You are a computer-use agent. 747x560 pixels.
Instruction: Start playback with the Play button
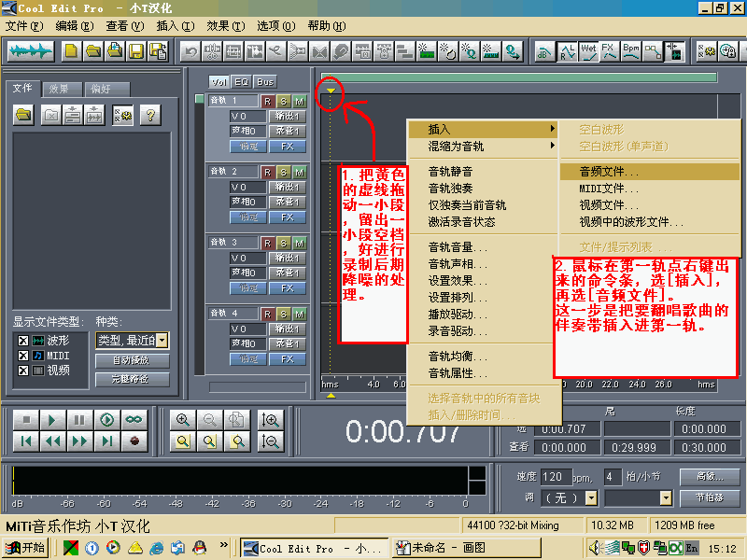(x=53, y=420)
